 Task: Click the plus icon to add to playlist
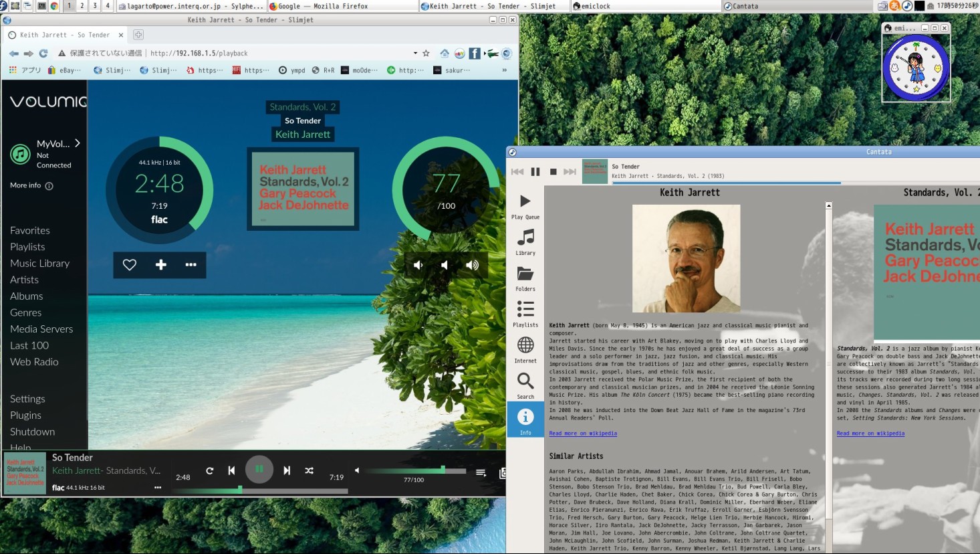161,265
